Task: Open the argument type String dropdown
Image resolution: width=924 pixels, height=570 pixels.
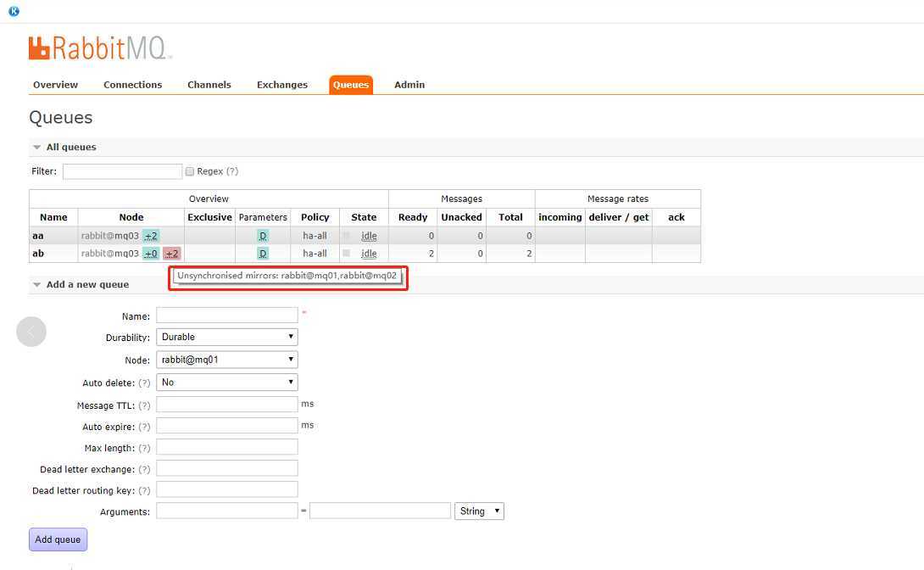Action: pos(479,511)
